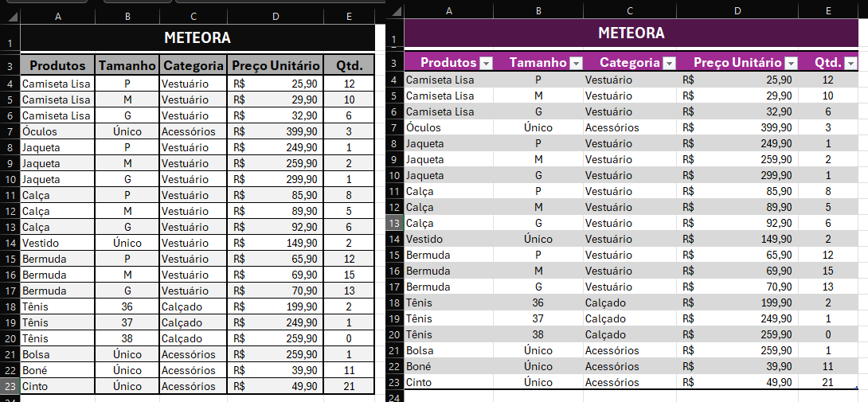Open the Preço Unitário filter arrow
The height and width of the screenshot is (402, 868).
tap(791, 63)
